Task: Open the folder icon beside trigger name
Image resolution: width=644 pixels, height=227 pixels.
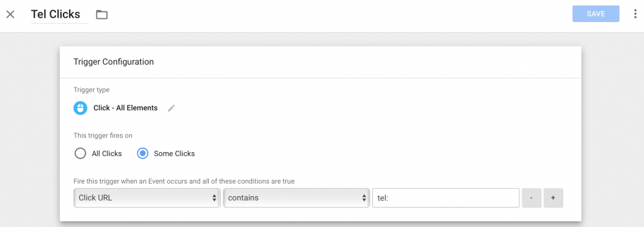Action: point(101,15)
